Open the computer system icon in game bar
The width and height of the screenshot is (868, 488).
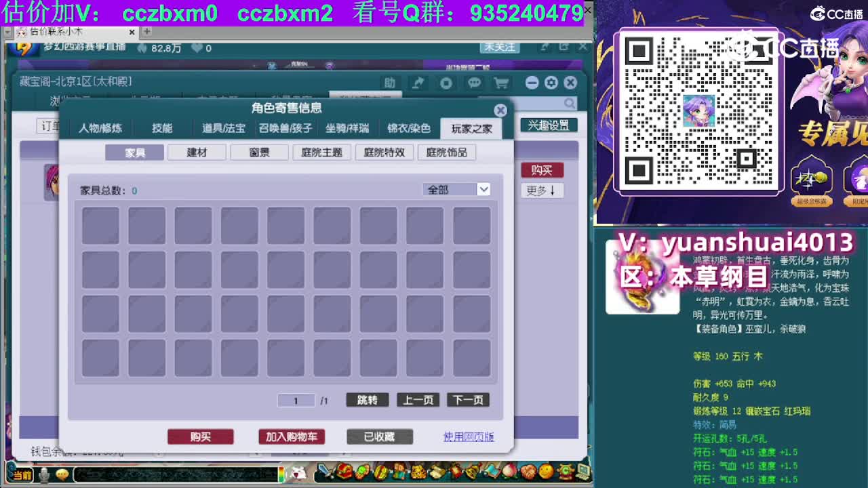[583, 471]
